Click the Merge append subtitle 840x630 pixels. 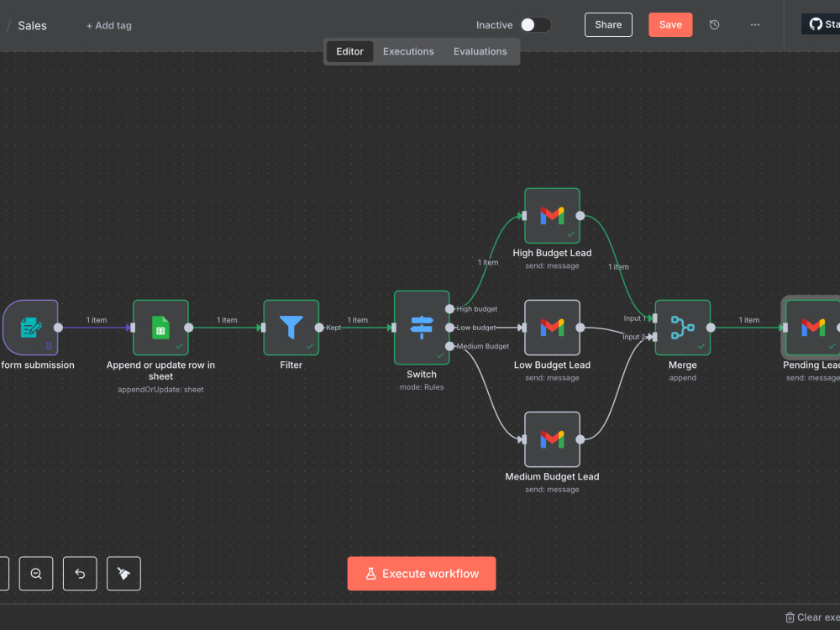coord(682,378)
